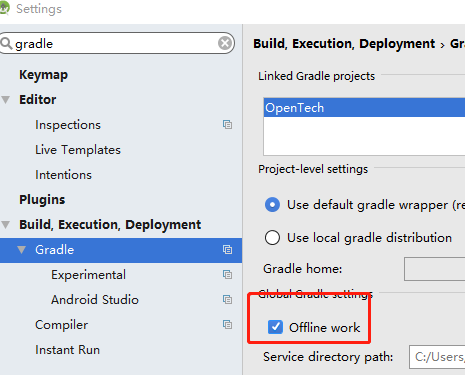Viewport: 465px width, 375px height.
Task: Uncheck the Offline work checkbox
Action: 275,327
